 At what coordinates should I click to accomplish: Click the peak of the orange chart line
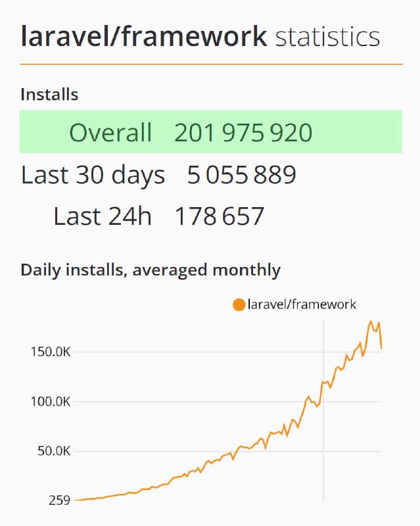click(x=371, y=322)
